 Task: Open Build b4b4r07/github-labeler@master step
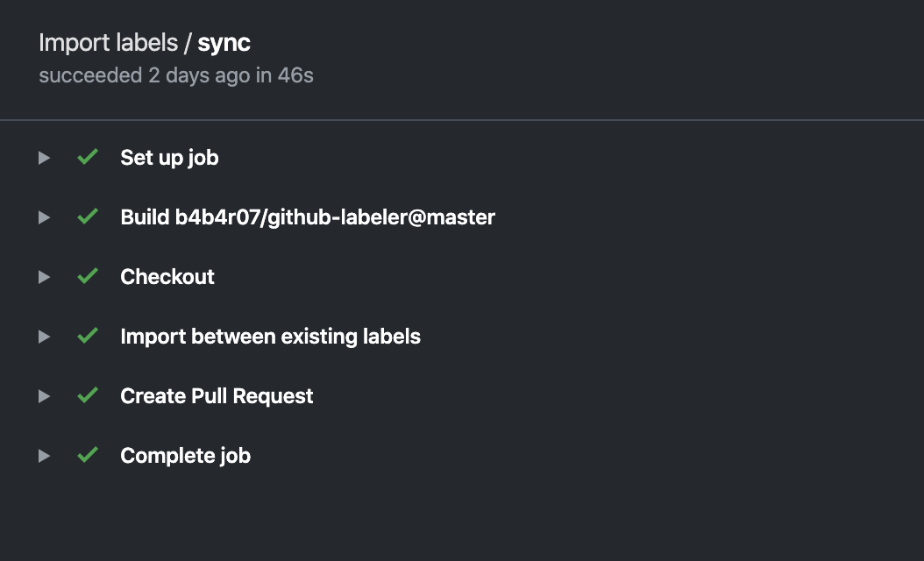click(x=308, y=217)
